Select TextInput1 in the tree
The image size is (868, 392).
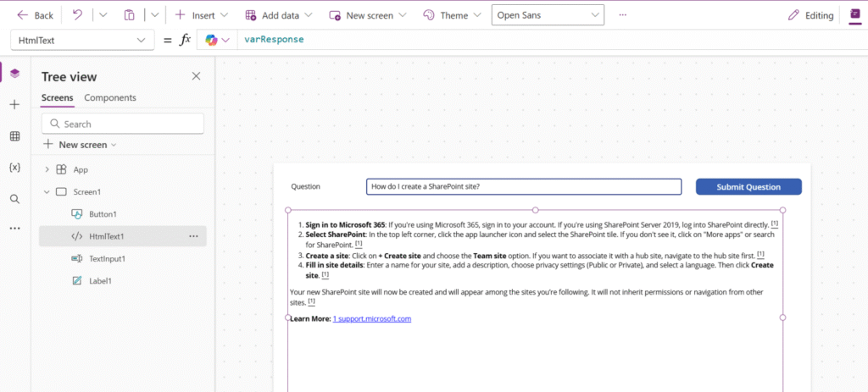point(108,258)
